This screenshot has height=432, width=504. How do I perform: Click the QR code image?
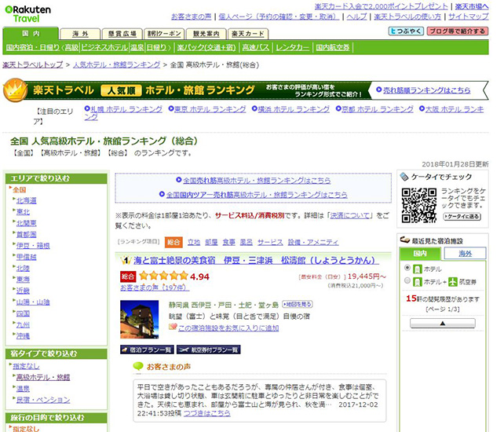418,205
